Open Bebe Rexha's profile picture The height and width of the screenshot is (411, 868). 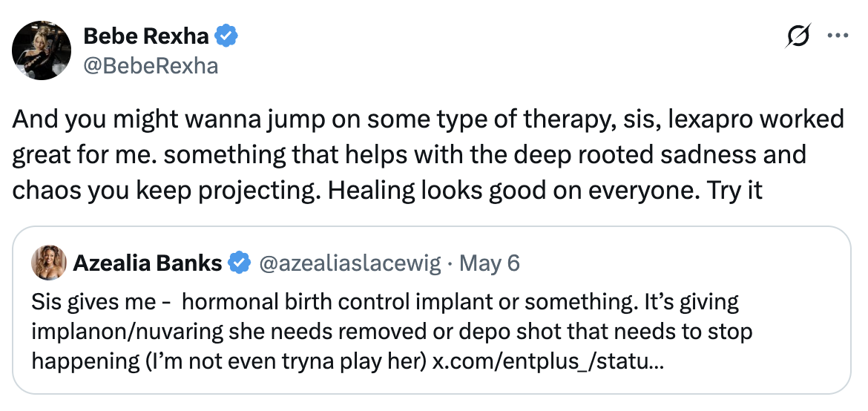click(x=42, y=50)
